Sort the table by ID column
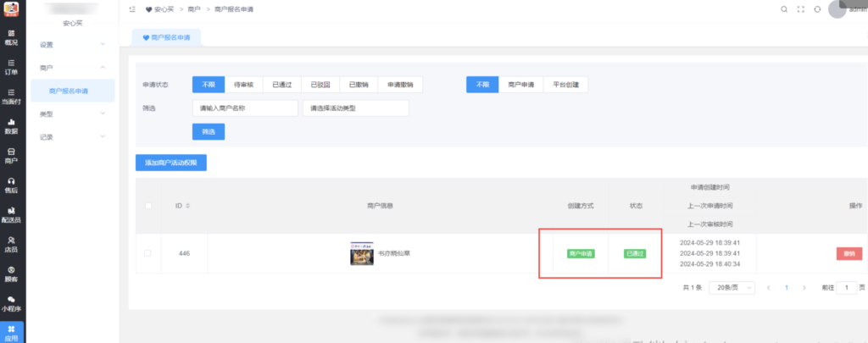The image size is (868, 343). 187,206
